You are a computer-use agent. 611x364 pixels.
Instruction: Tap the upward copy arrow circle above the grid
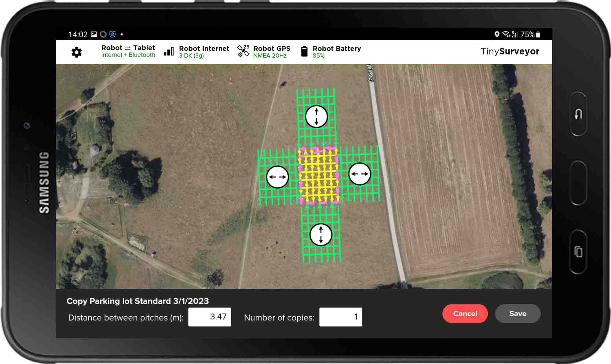(x=317, y=117)
